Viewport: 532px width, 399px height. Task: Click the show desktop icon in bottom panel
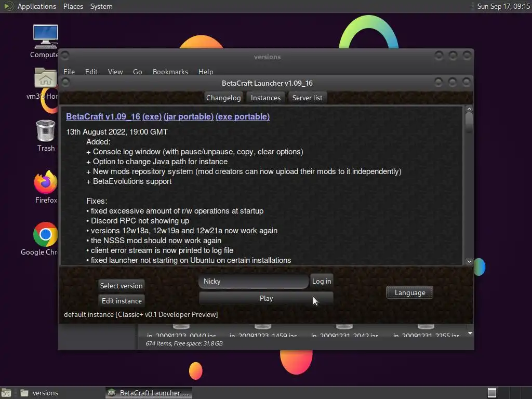(6, 393)
